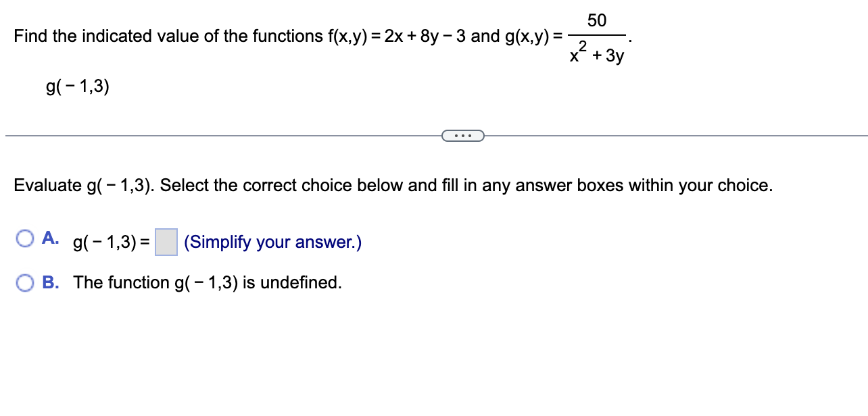Image resolution: width=868 pixels, height=416 pixels.
Task: Click the undefined statement text in choice B
Action: [208, 282]
